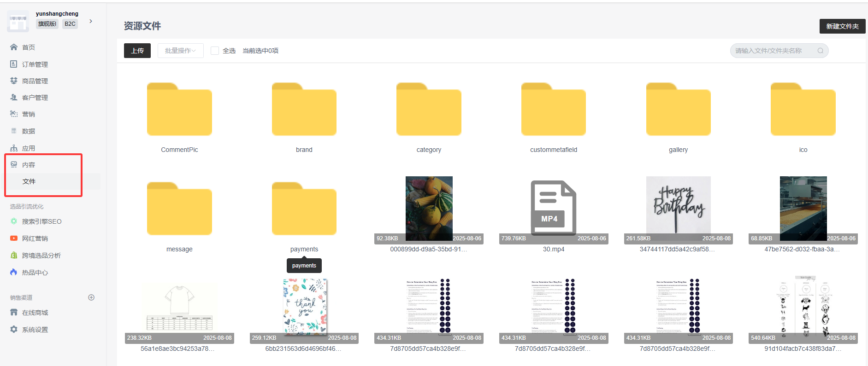Click the plus icon beside 销售渠道
The height and width of the screenshot is (366, 868).
coord(91,297)
